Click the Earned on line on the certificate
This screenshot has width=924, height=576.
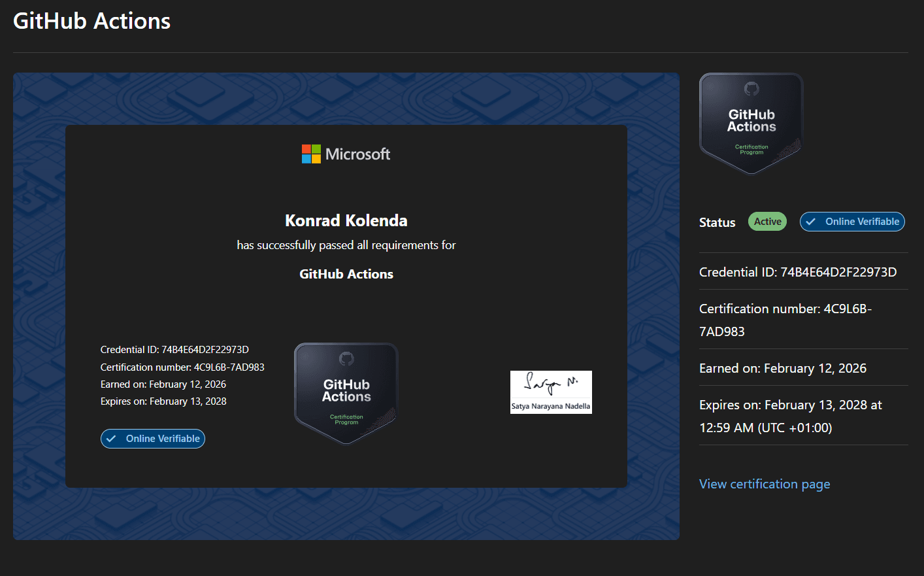(163, 384)
